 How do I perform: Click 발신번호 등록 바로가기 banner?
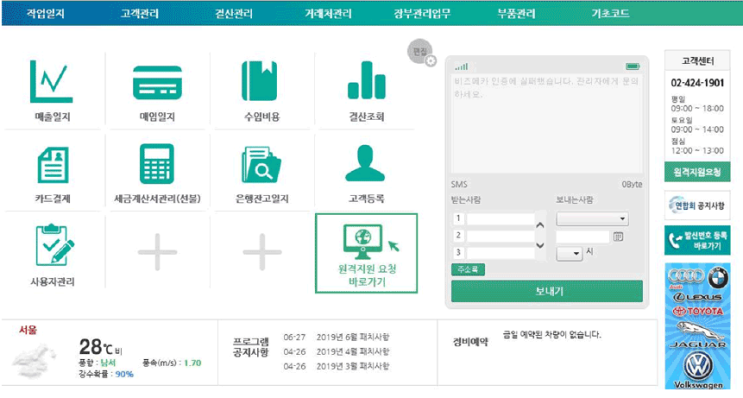coord(697,241)
